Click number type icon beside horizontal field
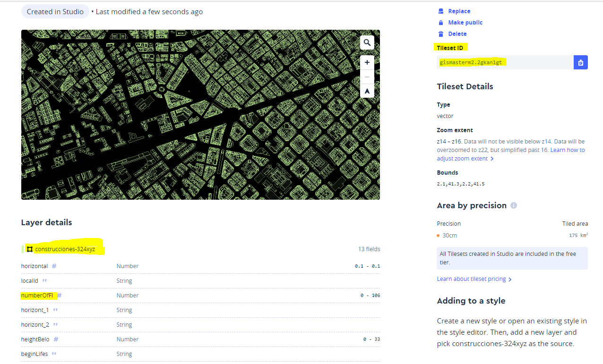The width and height of the screenshot is (603, 364). (x=54, y=266)
